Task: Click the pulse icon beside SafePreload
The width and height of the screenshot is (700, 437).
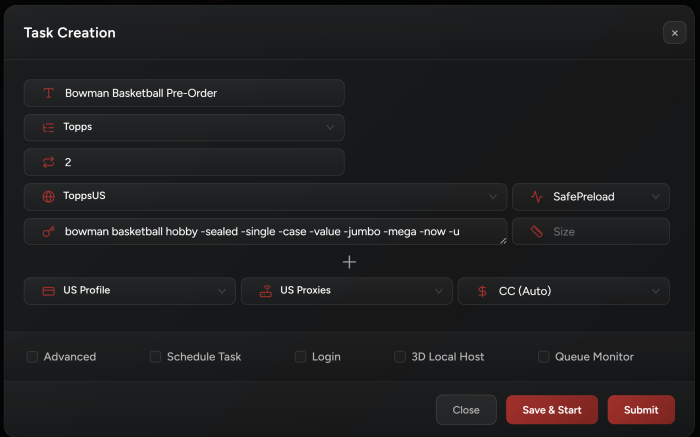Action: [x=536, y=197]
